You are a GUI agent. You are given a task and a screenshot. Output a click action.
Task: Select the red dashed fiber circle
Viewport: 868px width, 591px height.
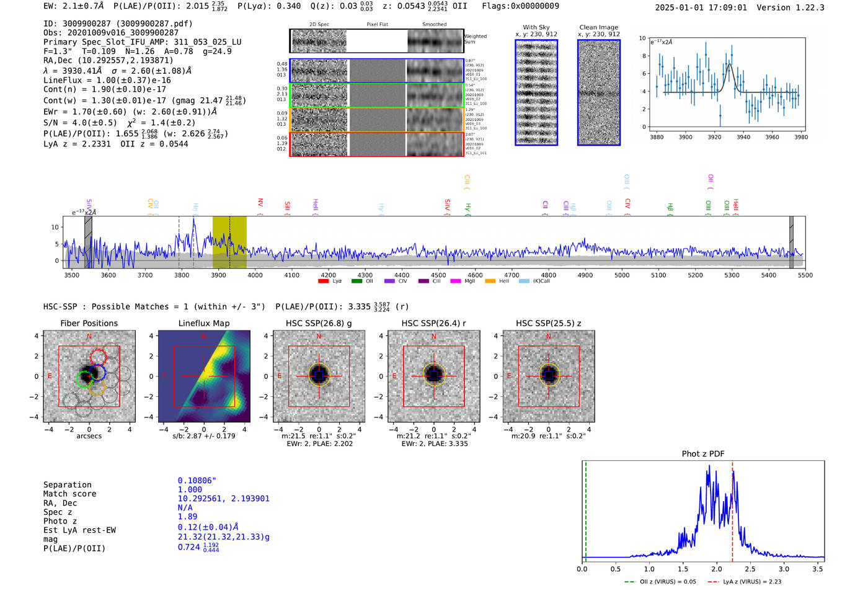[x=98, y=357]
